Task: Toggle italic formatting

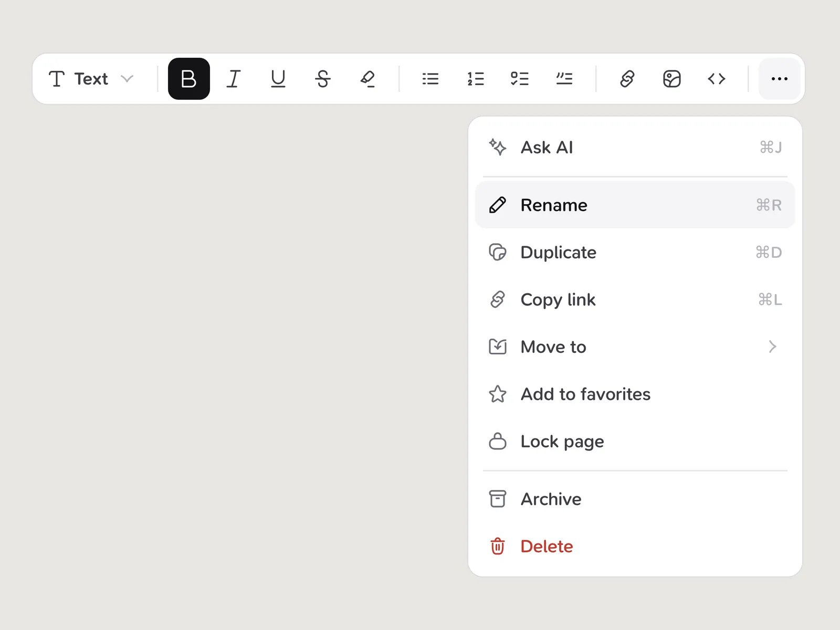Action: click(x=234, y=79)
